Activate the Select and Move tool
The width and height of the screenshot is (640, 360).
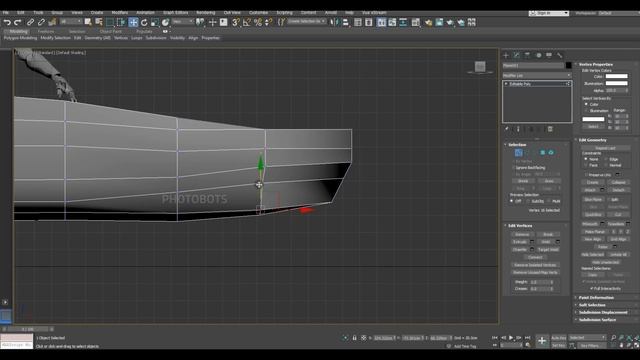click(x=133, y=22)
